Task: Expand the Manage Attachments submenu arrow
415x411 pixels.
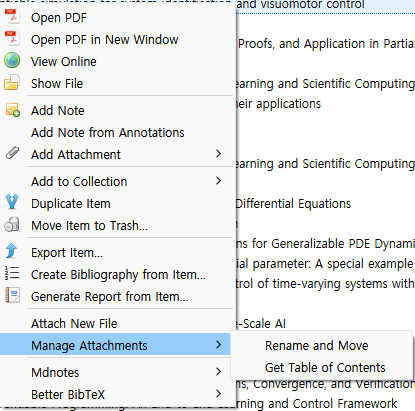Action: (x=218, y=345)
